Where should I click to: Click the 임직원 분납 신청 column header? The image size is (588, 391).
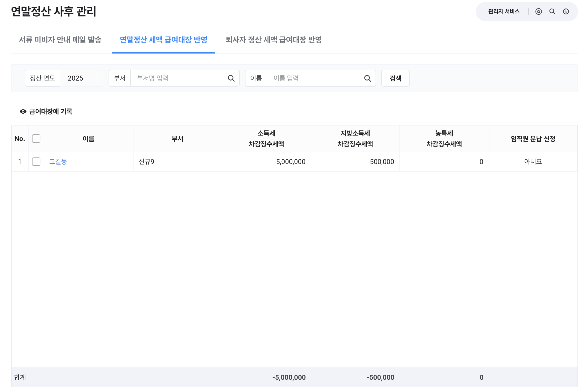(x=533, y=139)
